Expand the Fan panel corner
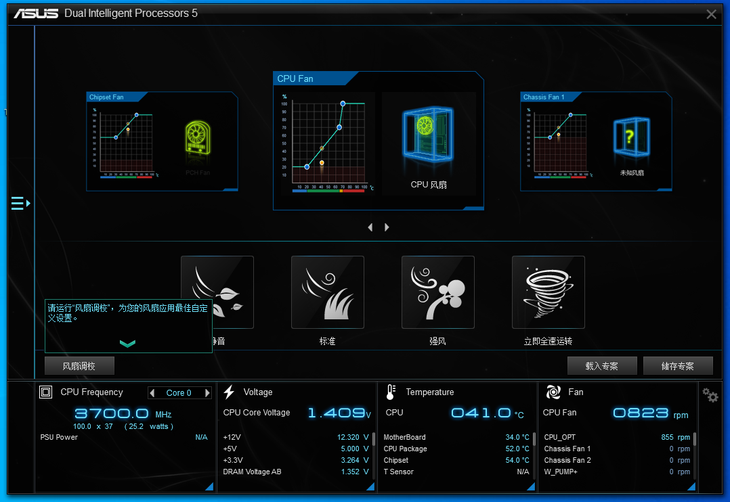Image resolution: width=730 pixels, height=502 pixels. tap(691, 487)
